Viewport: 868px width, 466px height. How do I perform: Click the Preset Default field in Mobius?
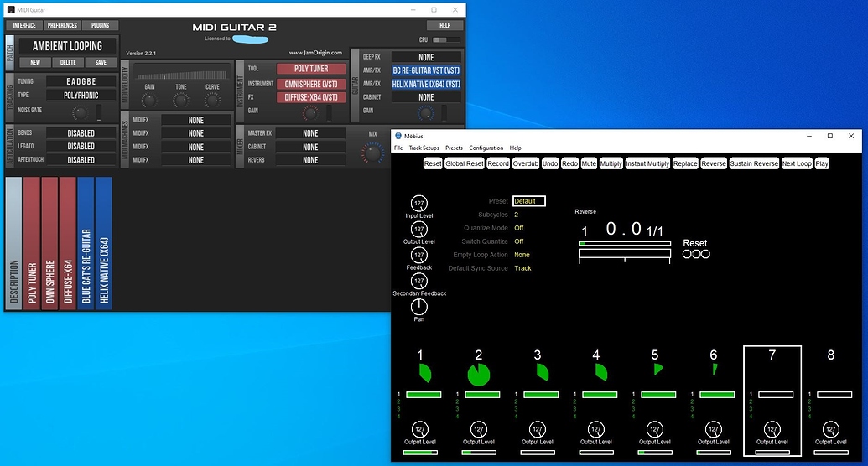528,201
